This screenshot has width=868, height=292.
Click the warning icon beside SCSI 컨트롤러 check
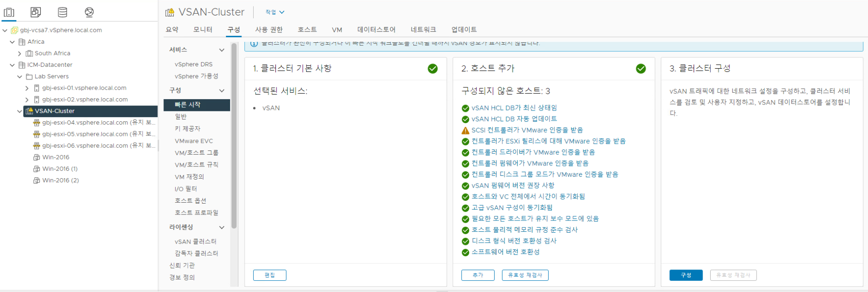(x=465, y=131)
